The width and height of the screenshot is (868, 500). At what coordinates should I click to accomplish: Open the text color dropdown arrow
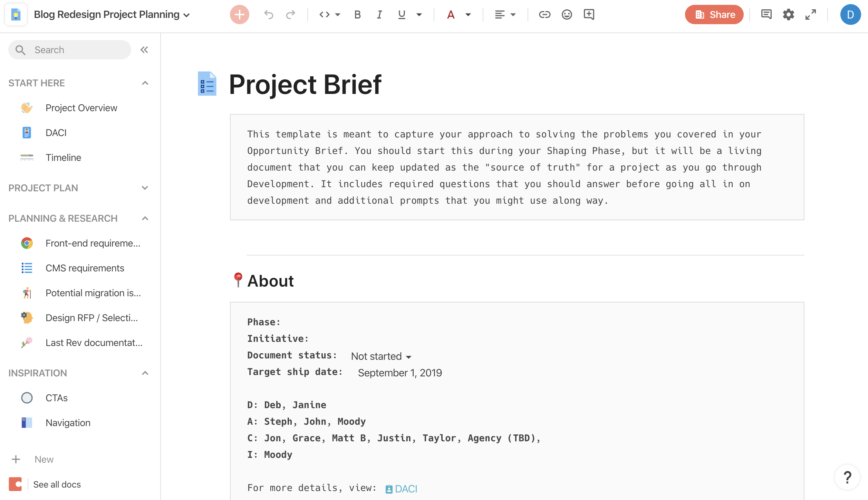(468, 15)
